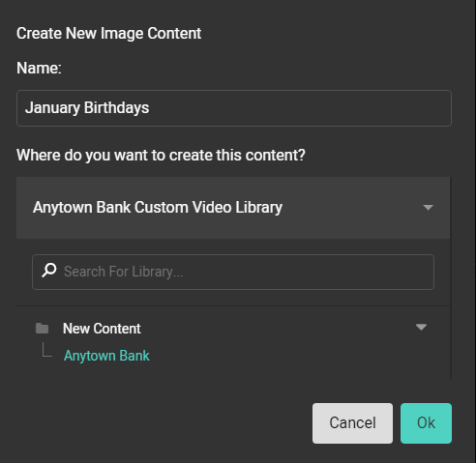Dismiss the dialog with Cancel
The height and width of the screenshot is (463, 476).
click(352, 423)
